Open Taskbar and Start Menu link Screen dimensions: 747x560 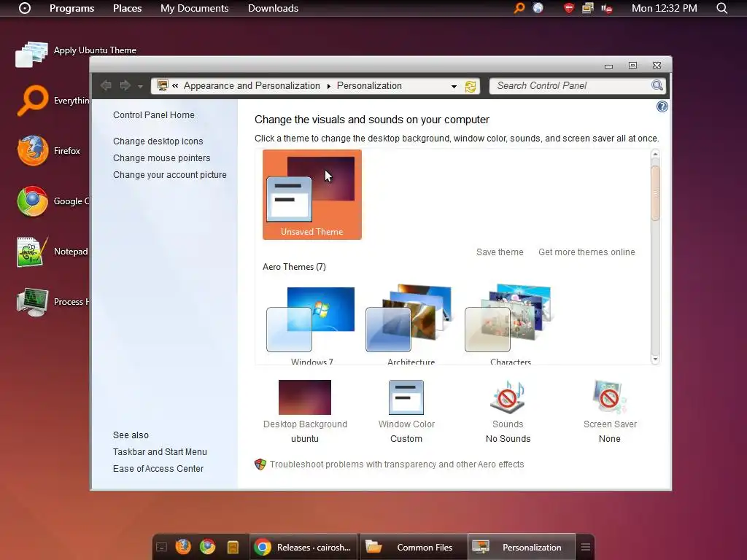tap(160, 452)
